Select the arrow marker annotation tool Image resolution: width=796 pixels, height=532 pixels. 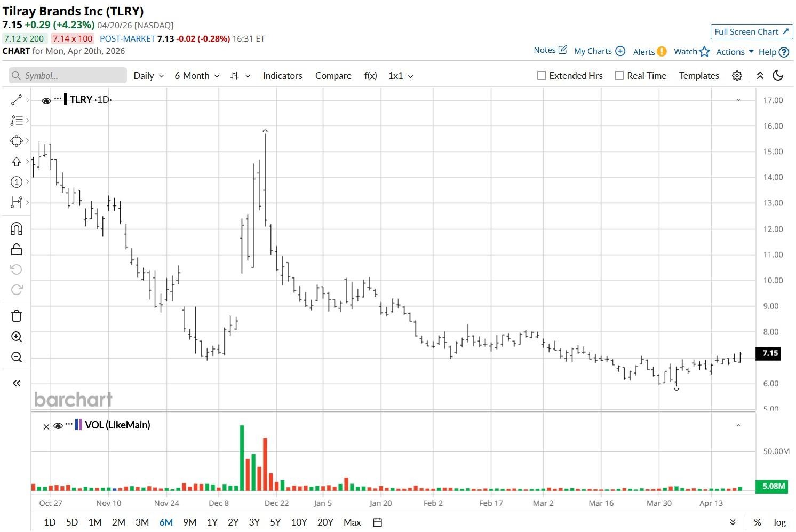[17, 161]
